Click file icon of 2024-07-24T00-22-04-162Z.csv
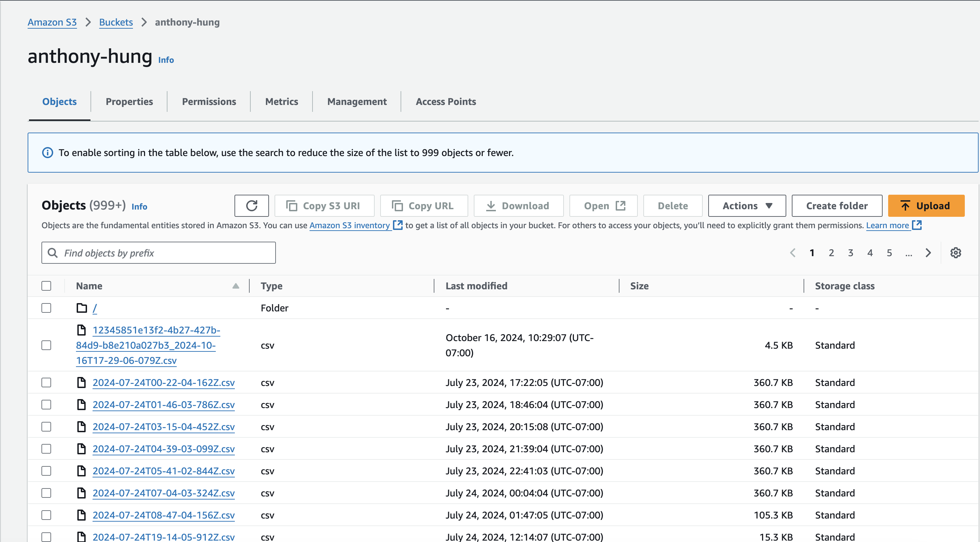980x542 pixels. (81, 382)
